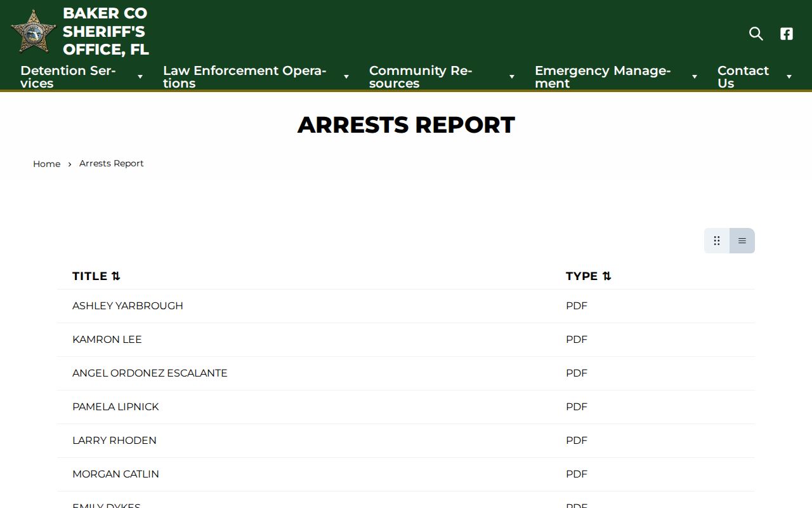Open the search magnifier icon

756,34
